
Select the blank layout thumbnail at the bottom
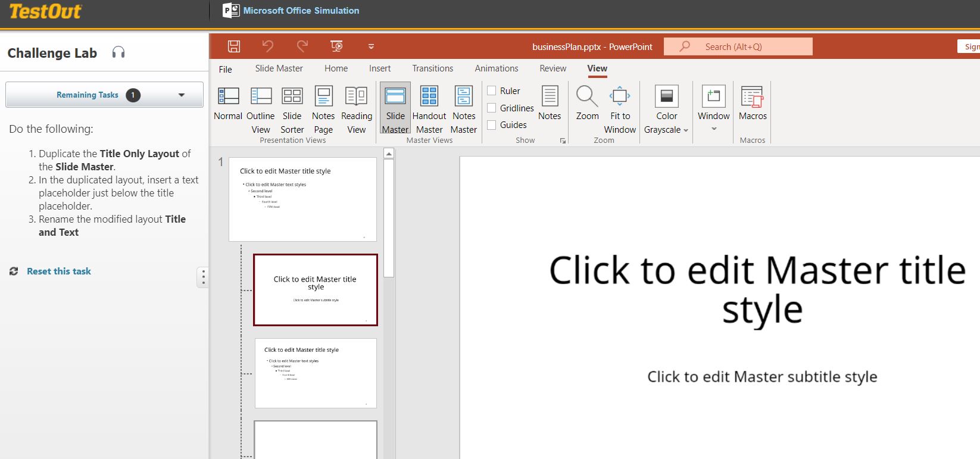[316, 440]
